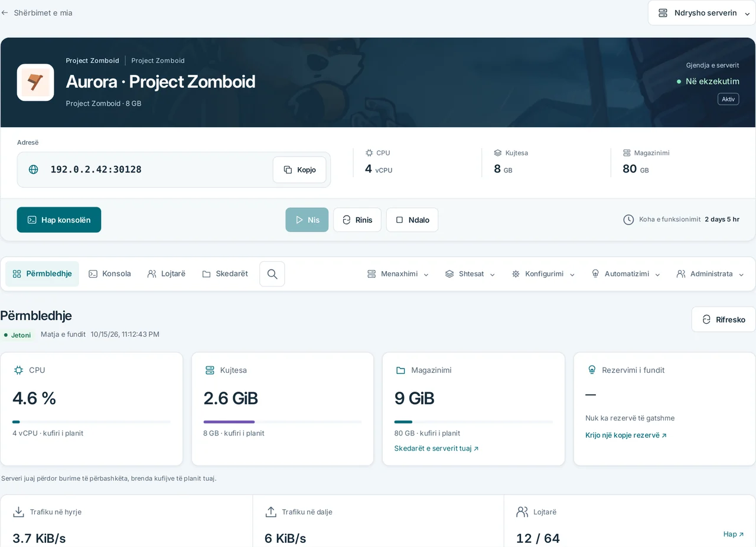This screenshot has width=756, height=547.
Task: Follow the Krijo një kopje rezervë link
Action: point(626,435)
